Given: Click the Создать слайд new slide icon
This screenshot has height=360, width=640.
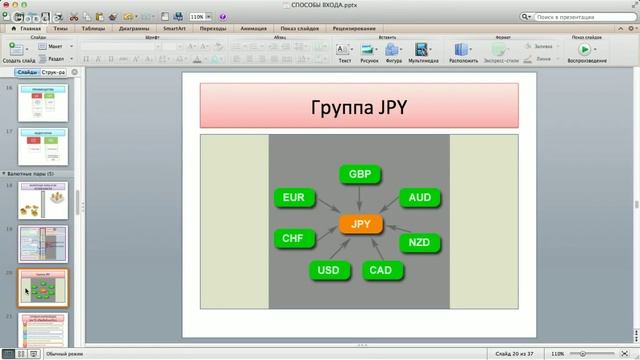Looking at the screenshot, I should click(16, 49).
